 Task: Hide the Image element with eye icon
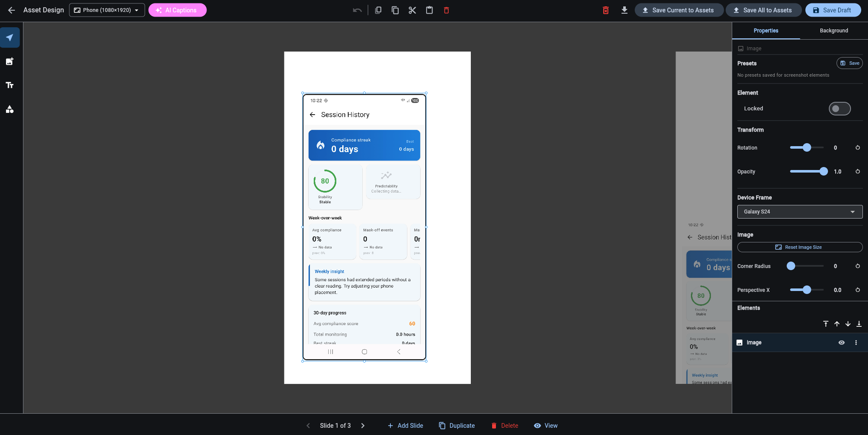(x=842, y=343)
